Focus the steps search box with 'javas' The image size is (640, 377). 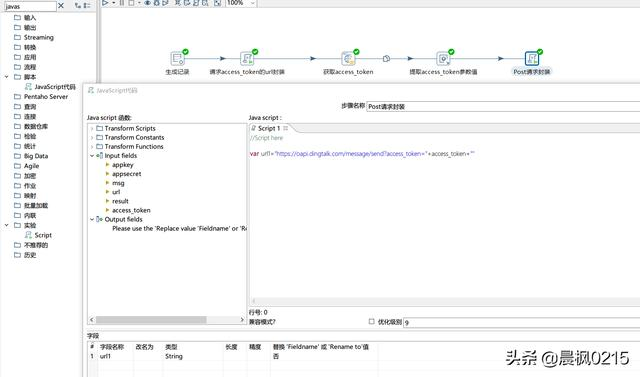[30, 6]
